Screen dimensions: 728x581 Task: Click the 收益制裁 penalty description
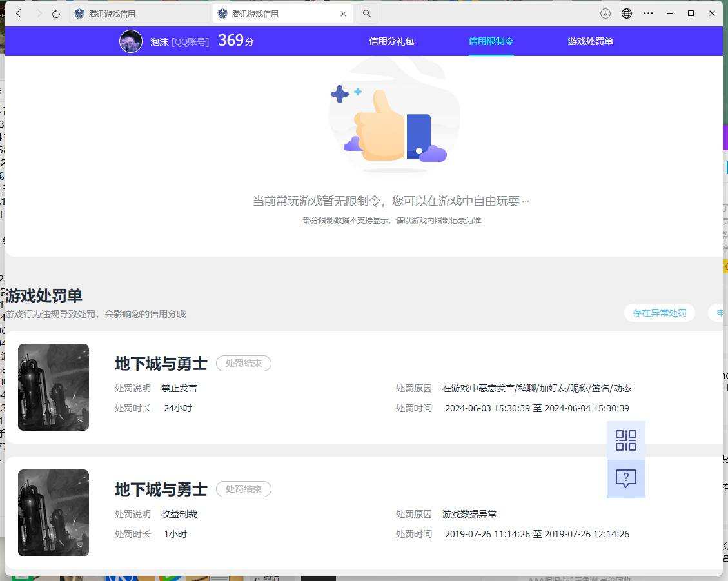tap(179, 514)
